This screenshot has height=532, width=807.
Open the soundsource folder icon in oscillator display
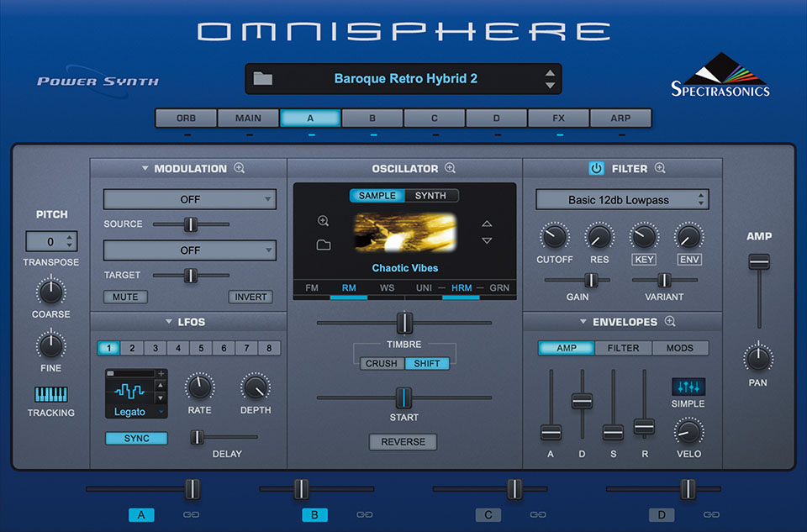(x=323, y=245)
